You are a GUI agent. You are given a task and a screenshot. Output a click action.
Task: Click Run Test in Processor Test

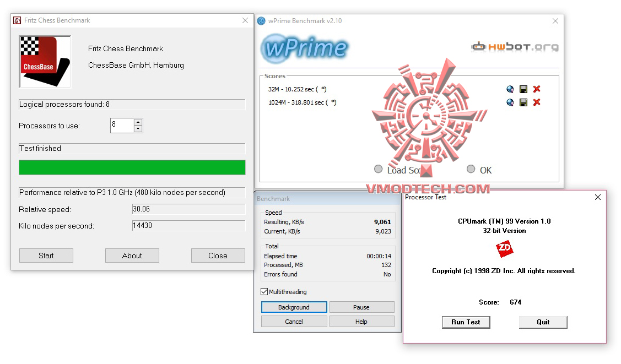(x=466, y=322)
